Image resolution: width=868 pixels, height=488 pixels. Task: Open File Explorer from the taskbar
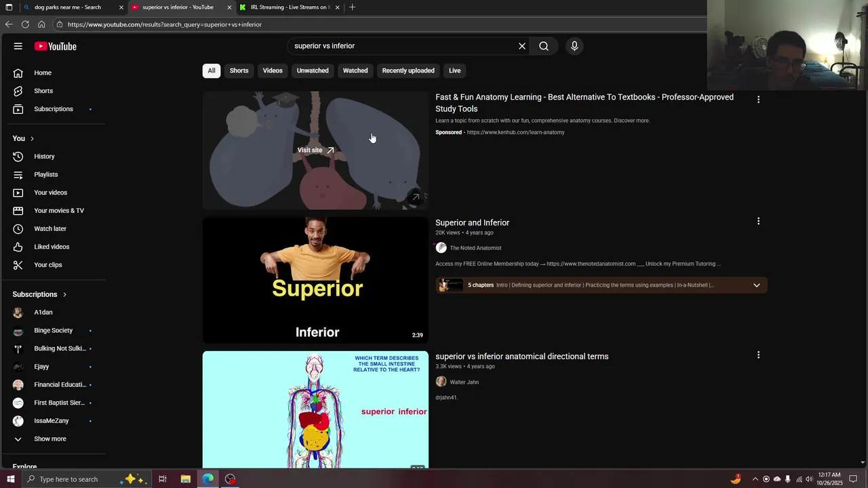pos(185,479)
